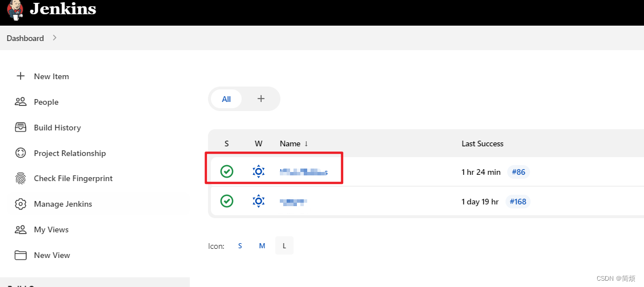The height and width of the screenshot is (287, 644).
Task: Open My Views in the sidebar
Action: (x=51, y=229)
